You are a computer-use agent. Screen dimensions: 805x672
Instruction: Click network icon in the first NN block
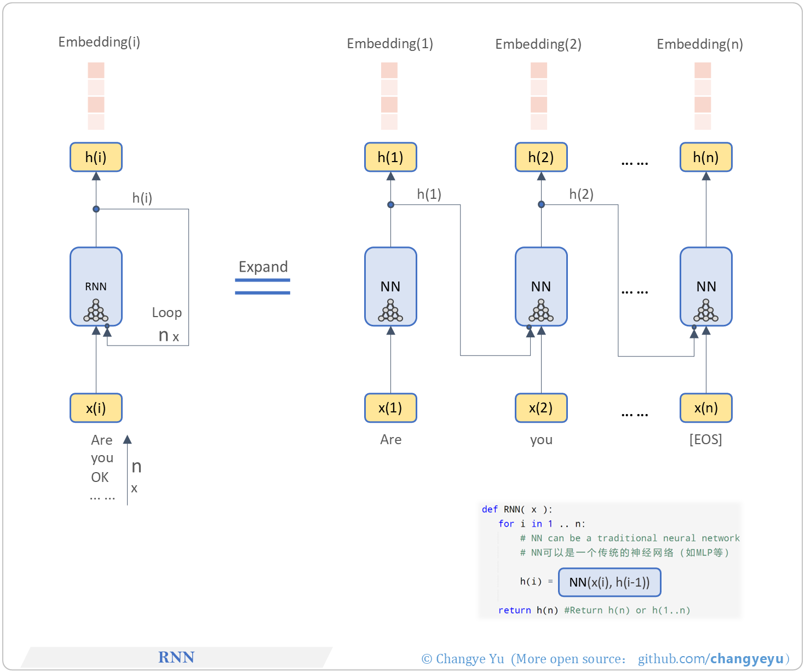click(x=390, y=311)
